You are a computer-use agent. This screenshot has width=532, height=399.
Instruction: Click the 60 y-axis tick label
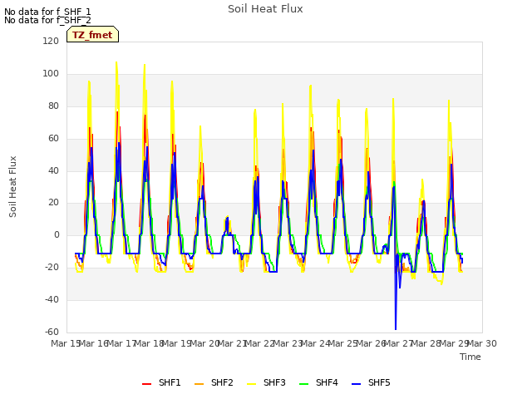53,138
